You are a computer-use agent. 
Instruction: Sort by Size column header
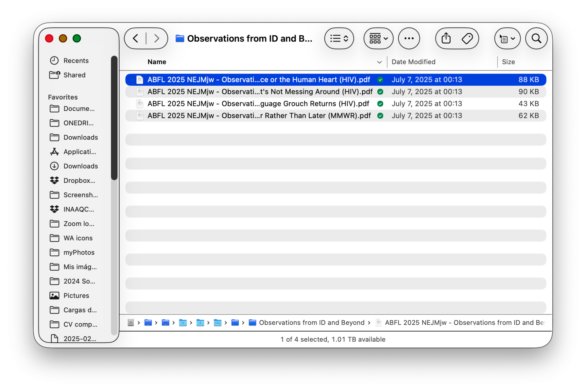click(508, 62)
